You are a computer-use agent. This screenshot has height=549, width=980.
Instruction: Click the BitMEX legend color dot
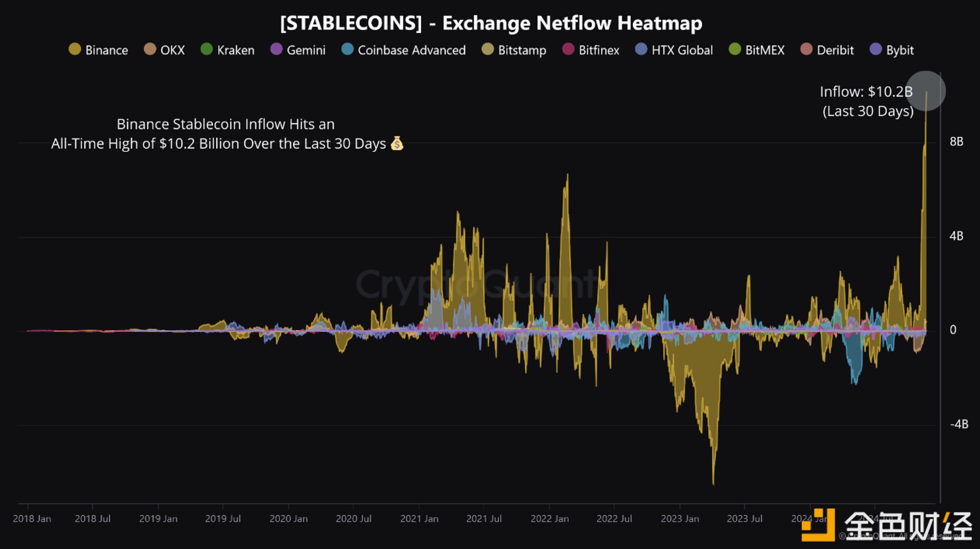click(x=735, y=49)
